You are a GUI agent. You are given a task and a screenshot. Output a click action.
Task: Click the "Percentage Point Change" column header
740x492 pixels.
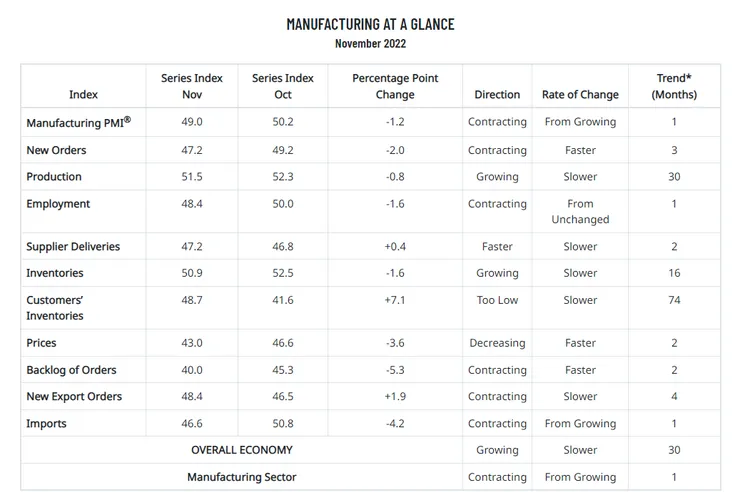[395, 86]
